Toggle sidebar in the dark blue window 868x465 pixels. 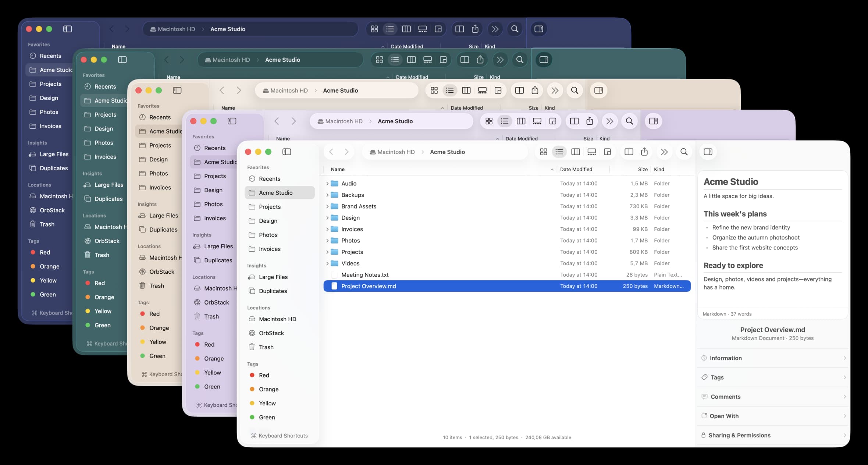click(67, 29)
